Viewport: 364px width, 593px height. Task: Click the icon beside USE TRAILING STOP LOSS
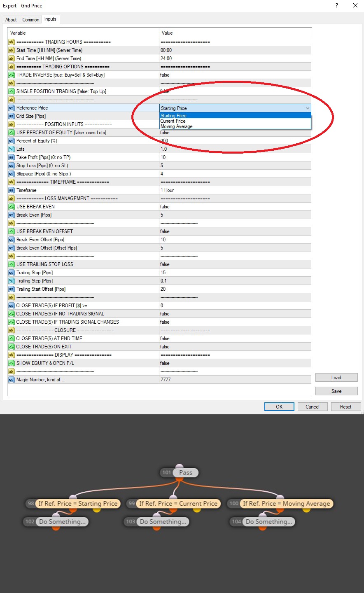(x=12, y=264)
